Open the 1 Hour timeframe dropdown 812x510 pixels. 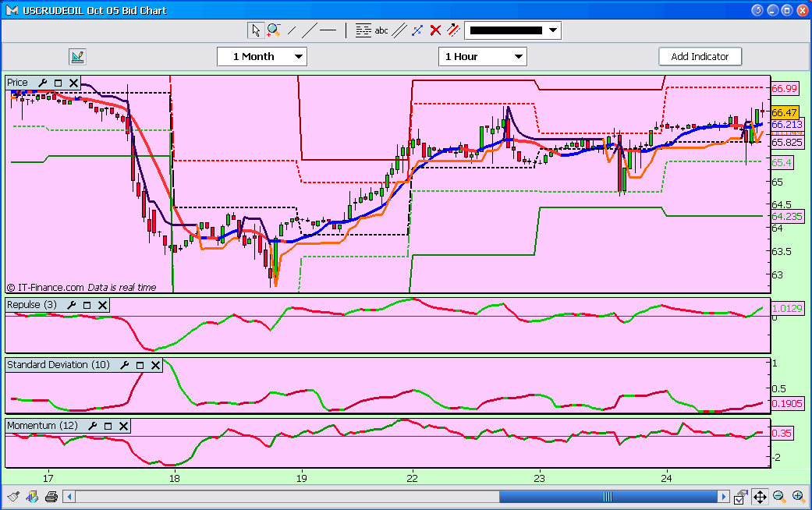483,56
